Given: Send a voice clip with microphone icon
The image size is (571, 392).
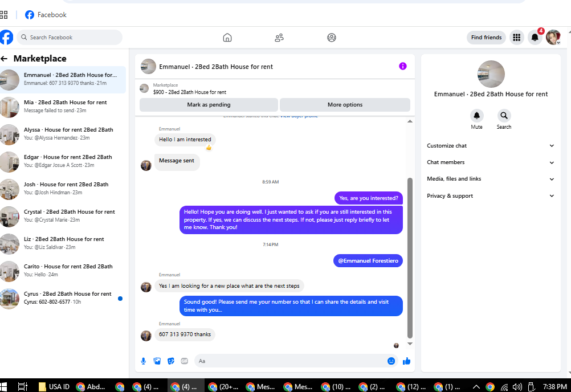Looking at the screenshot, I should click(144, 361).
